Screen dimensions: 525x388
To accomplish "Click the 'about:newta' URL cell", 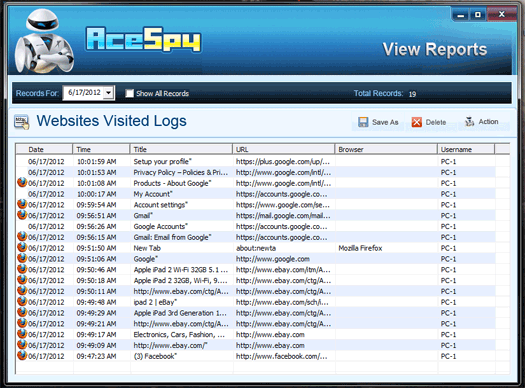I will click(256, 248).
